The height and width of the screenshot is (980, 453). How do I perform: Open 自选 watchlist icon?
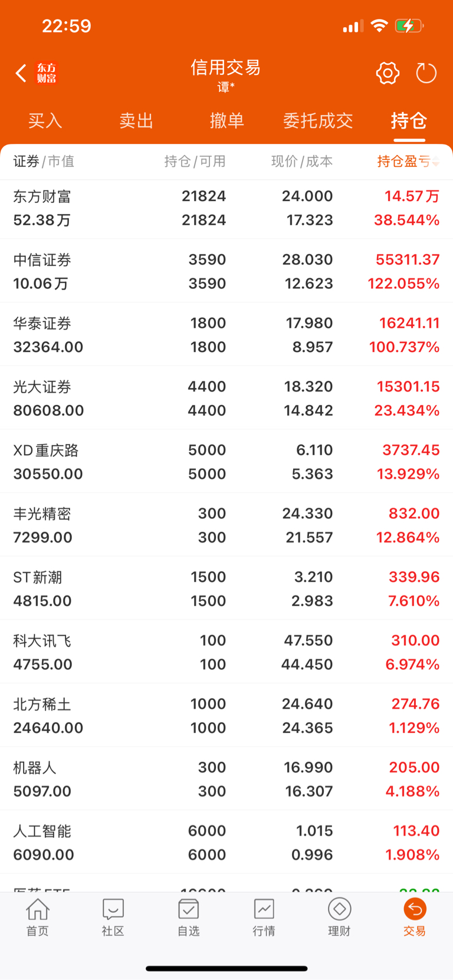(188, 910)
